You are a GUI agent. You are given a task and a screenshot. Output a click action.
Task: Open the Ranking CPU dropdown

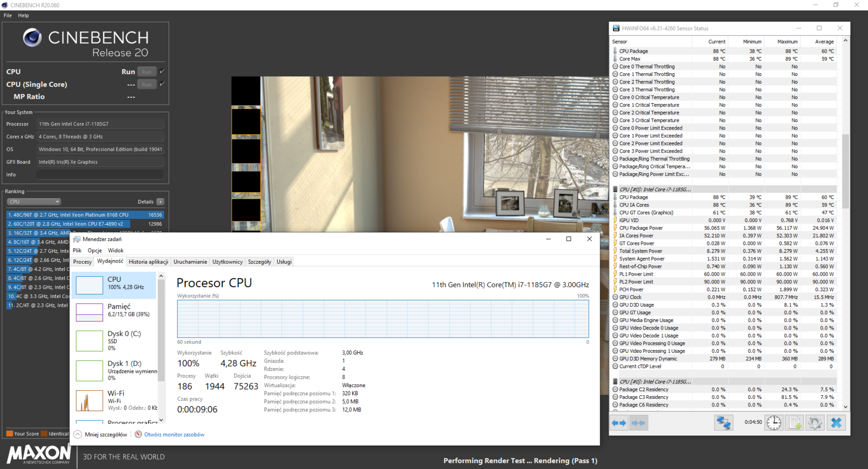click(x=34, y=201)
